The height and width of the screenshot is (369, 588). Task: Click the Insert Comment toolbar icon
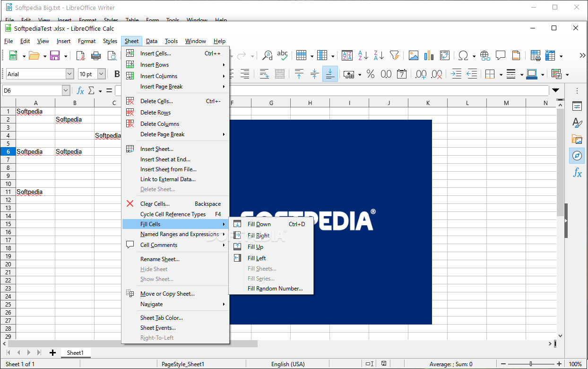pos(501,56)
